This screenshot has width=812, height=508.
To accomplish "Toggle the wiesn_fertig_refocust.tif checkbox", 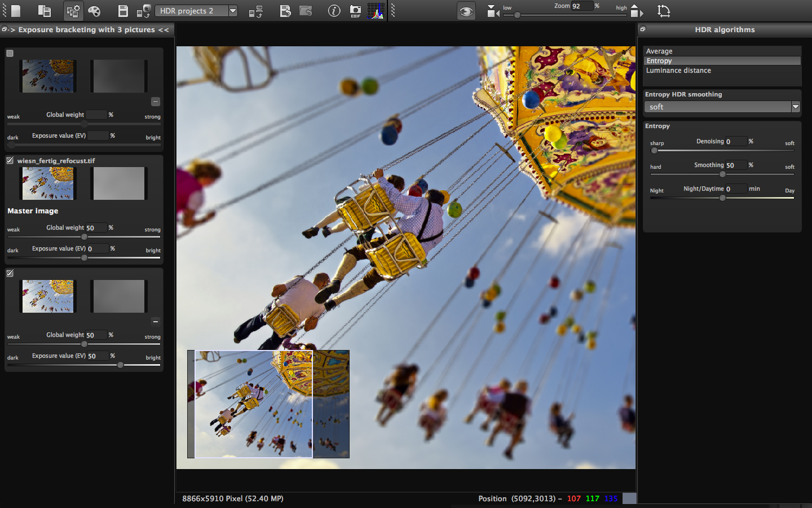I will tap(10, 160).
